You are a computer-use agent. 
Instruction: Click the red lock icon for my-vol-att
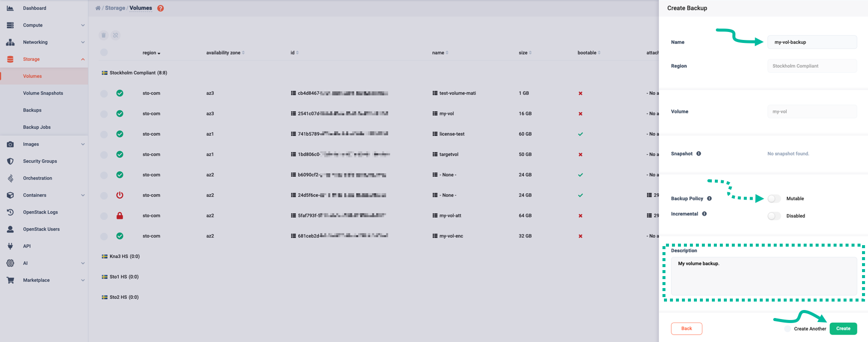click(120, 216)
